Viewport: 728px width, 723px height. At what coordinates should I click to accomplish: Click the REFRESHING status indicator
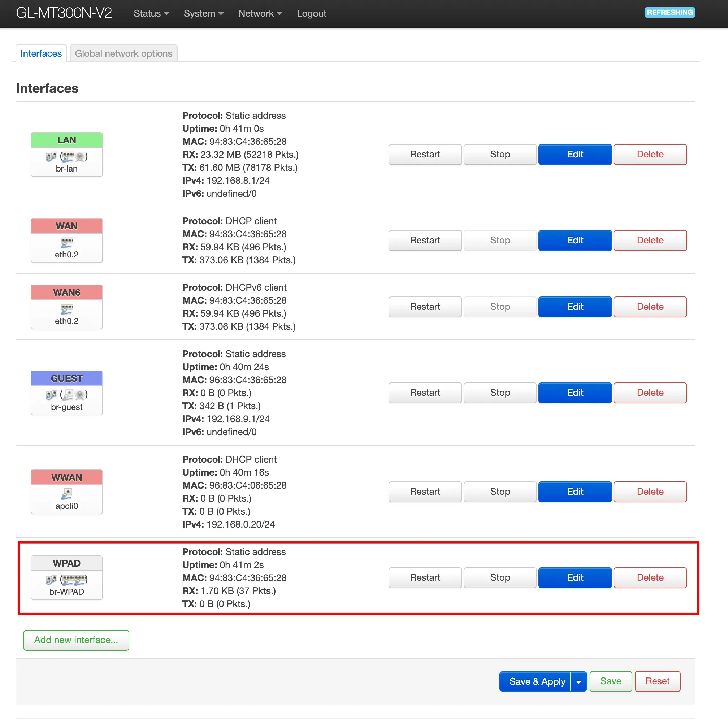pyautogui.click(x=669, y=12)
